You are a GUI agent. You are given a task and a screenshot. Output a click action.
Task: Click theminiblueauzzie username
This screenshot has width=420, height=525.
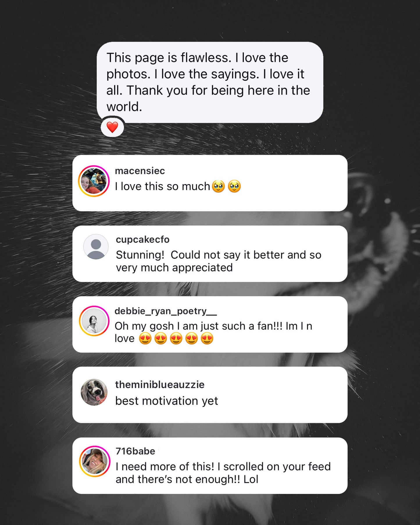160,385
